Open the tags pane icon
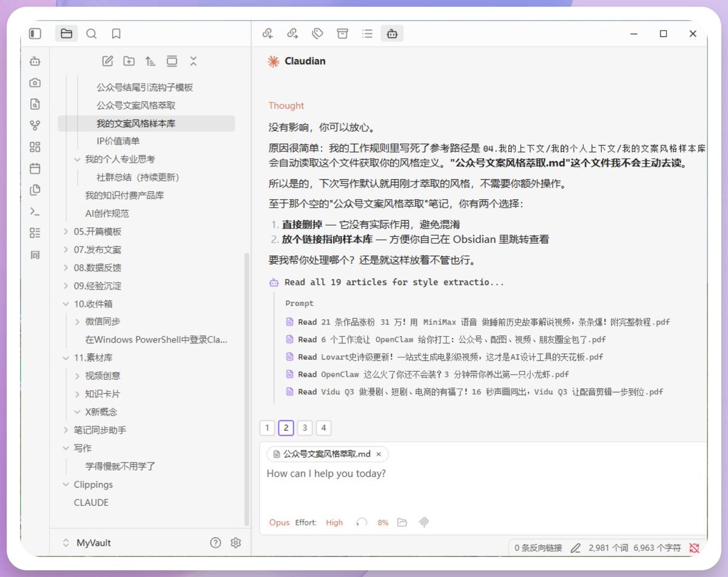 pos(317,34)
